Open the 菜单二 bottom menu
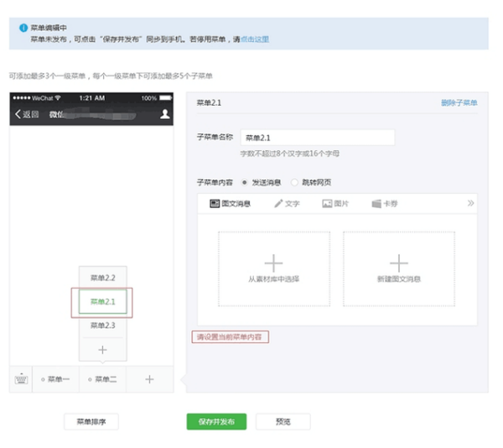503x448 pixels. click(102, 379)
